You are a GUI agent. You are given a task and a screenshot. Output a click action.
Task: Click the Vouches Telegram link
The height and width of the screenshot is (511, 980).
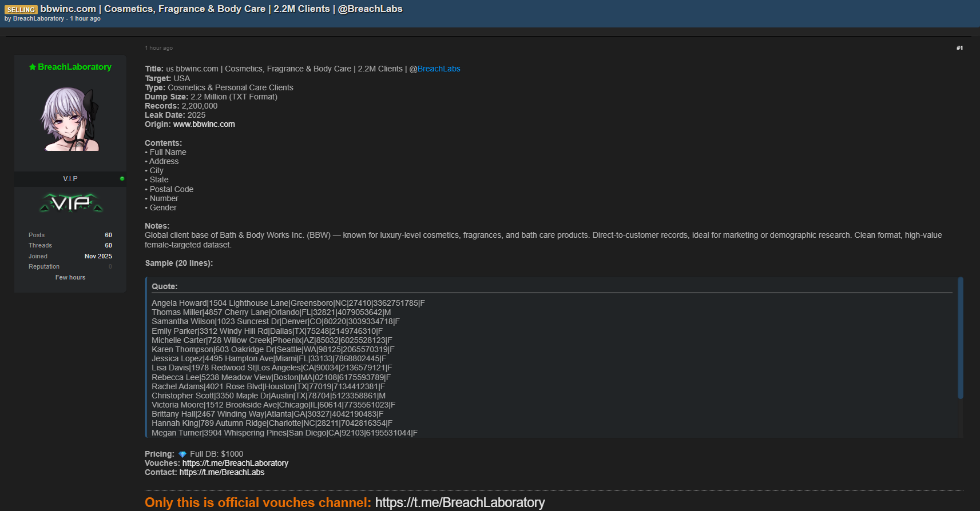tap(235, 464)
